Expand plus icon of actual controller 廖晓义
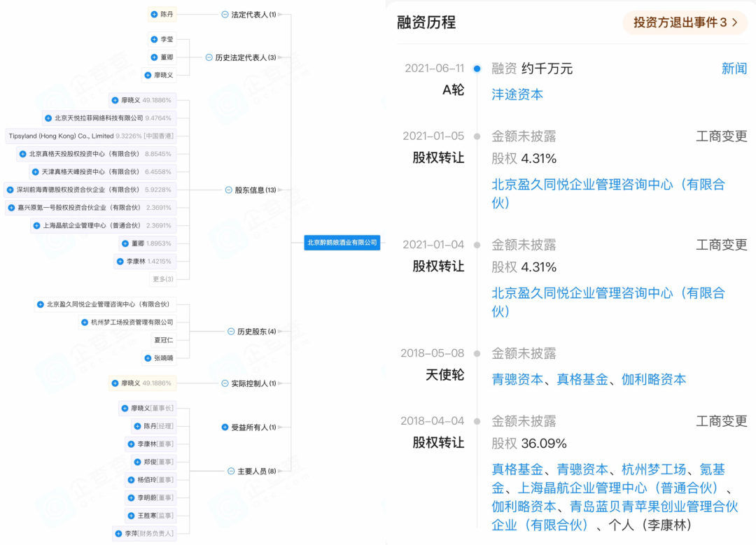This screenshot has height=545, width=756. (x=115, y=383)
